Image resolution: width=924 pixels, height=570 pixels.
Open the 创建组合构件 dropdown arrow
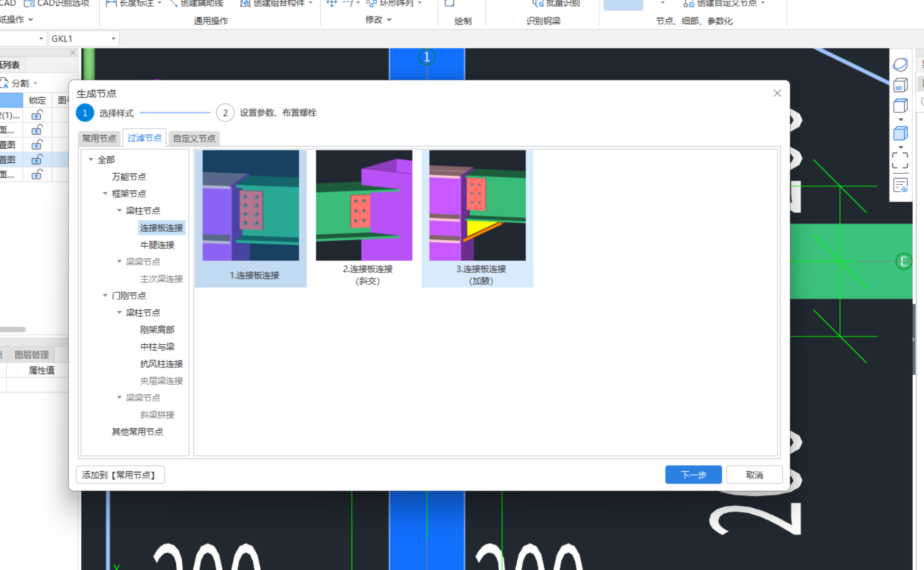tap(310, 3)
